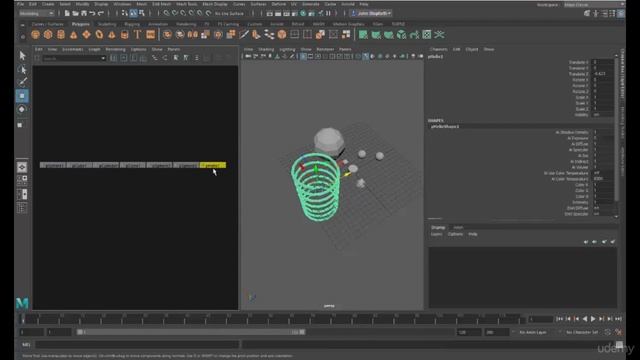This screenshot has width=640, height=360.
Task: Open the Modeling menu set dropdown
Action: point(37,13)
